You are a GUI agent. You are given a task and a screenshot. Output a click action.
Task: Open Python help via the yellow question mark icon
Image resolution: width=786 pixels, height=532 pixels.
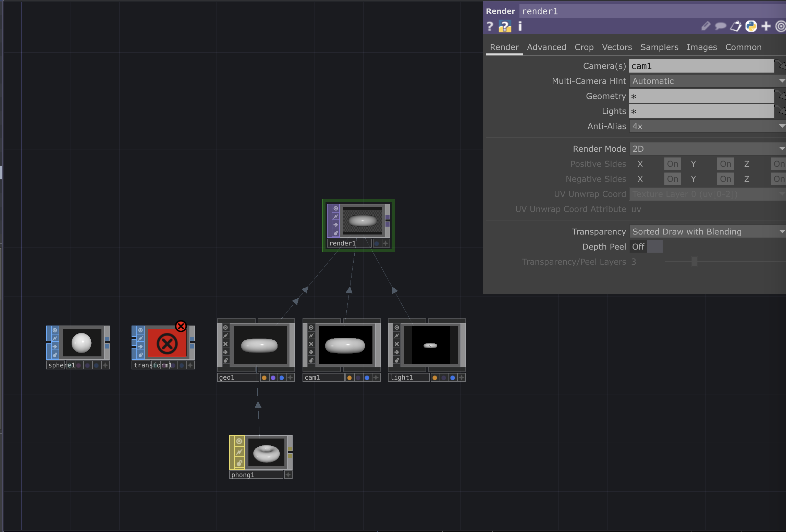click(504, 26)
